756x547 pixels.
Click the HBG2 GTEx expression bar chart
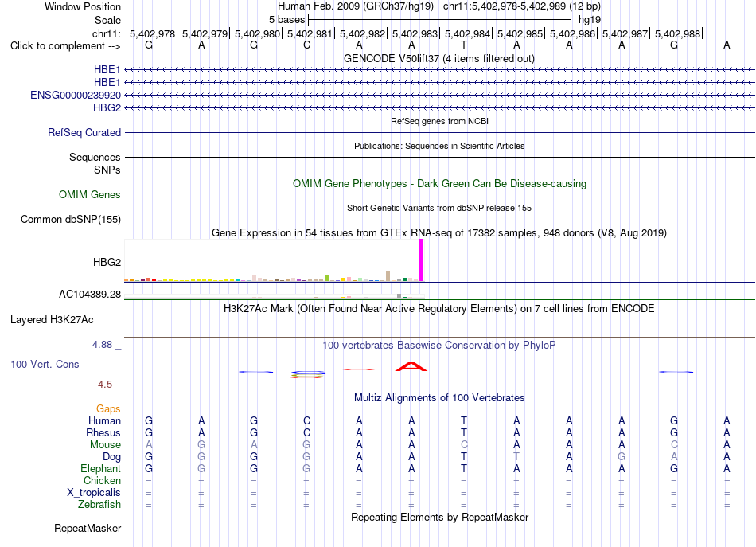pyautogui.click(x=274, y=260)
